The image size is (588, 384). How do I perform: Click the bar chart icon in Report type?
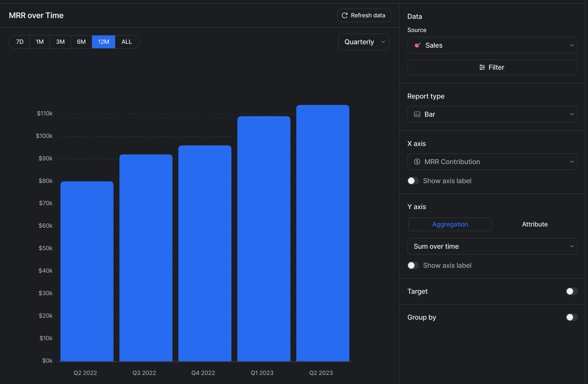click(417, 114)
